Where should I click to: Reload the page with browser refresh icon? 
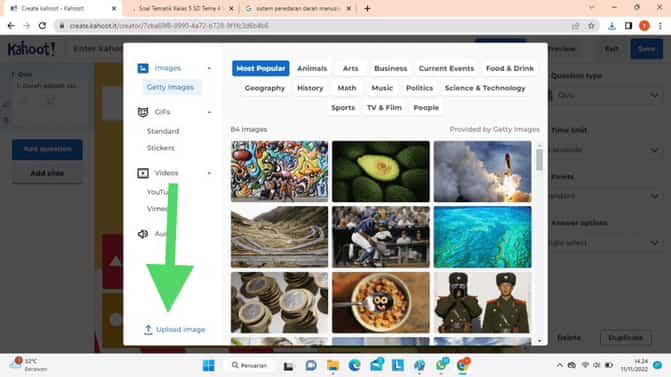click(42, 26)
